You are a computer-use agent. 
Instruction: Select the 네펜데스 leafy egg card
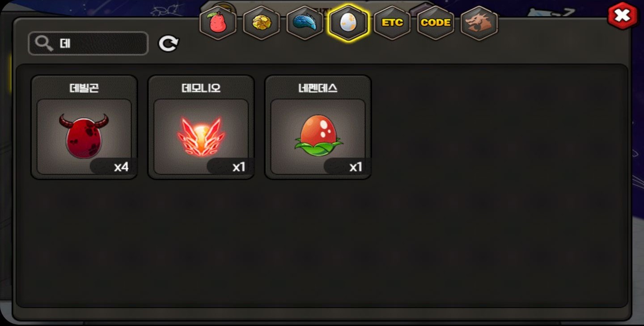318,127
